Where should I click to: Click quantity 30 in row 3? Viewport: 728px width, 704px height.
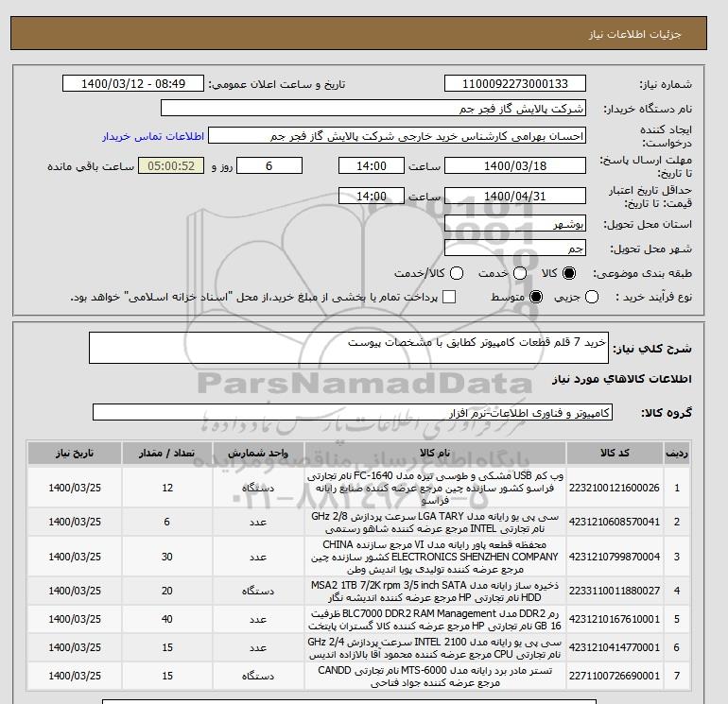[x=167, y=557]
